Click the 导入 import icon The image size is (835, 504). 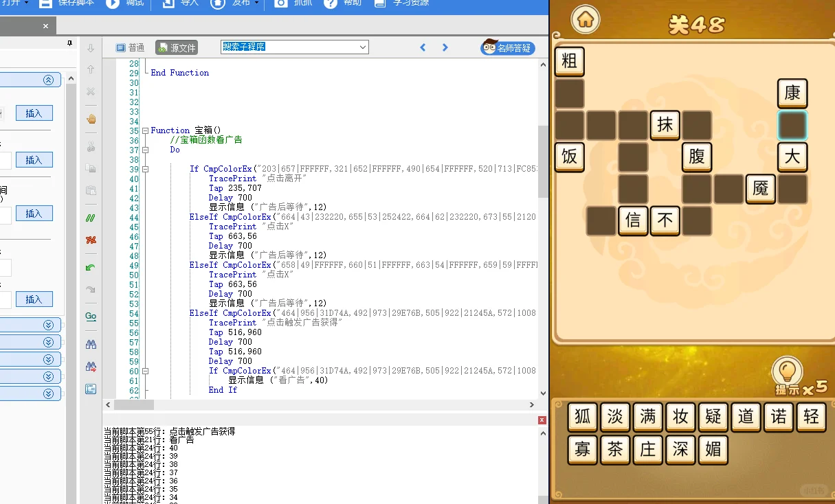pyautogui.click(x=168, y=3)
